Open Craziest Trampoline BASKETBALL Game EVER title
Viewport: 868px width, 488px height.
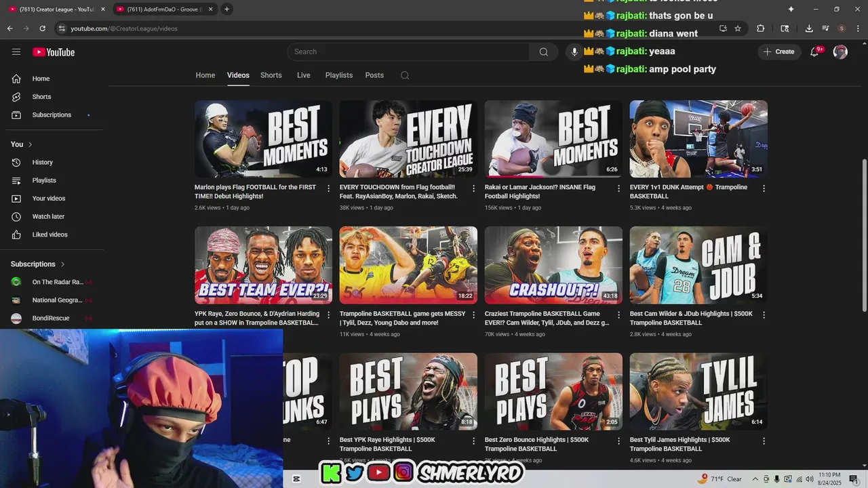click(x=547, y=319)
